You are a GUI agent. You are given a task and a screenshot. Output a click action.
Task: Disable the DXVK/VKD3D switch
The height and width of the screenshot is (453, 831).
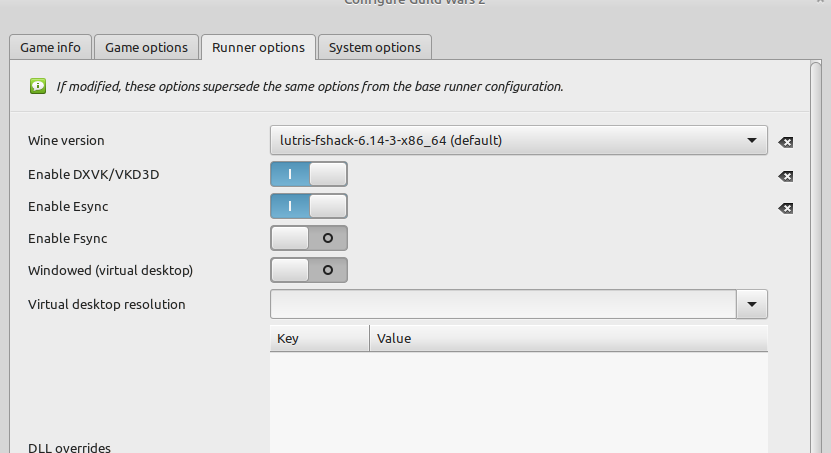309,174
